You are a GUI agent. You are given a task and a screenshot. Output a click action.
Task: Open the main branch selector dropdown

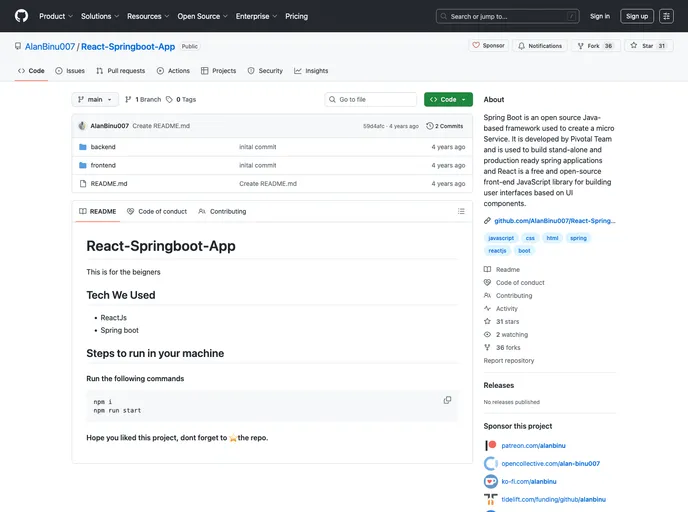coord(95,100)
